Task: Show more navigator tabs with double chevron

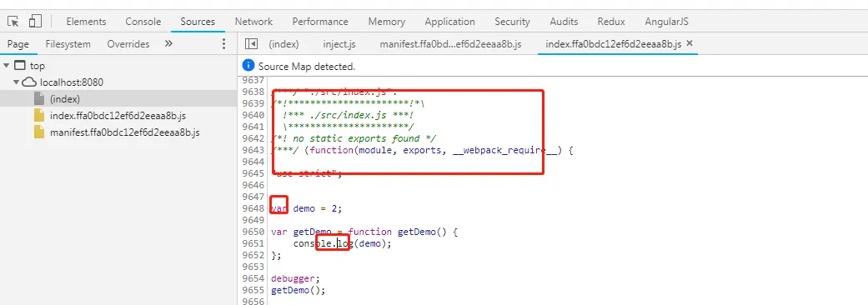Action: (x=168, y=43)
